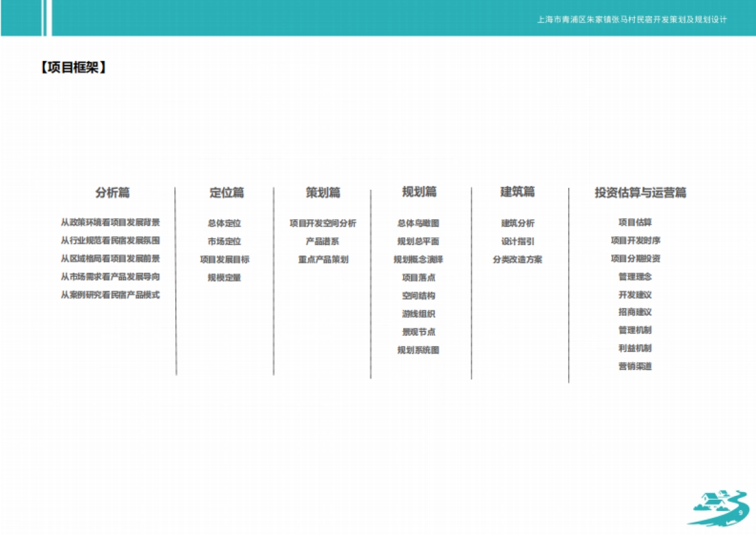This screenshot has height=535, width=756.
Task: Open the 总体鸟瞰图 entry
Action: (x=418, y=223)
